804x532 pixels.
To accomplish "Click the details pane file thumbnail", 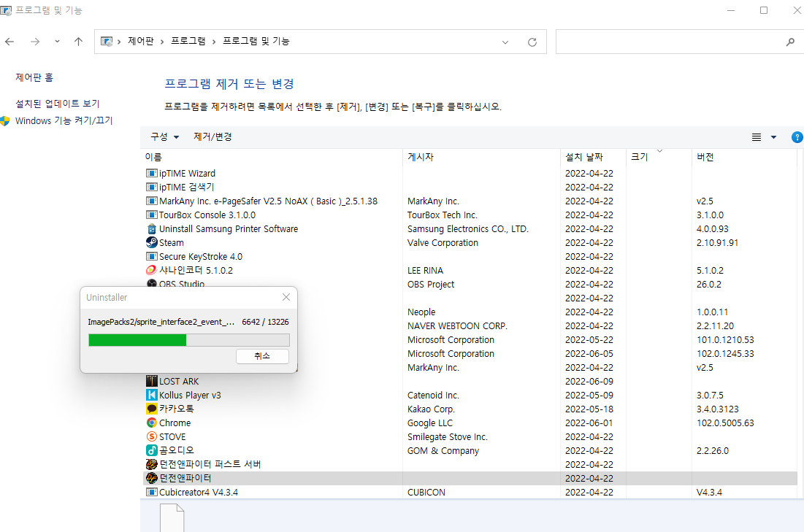I will (172, 517).
